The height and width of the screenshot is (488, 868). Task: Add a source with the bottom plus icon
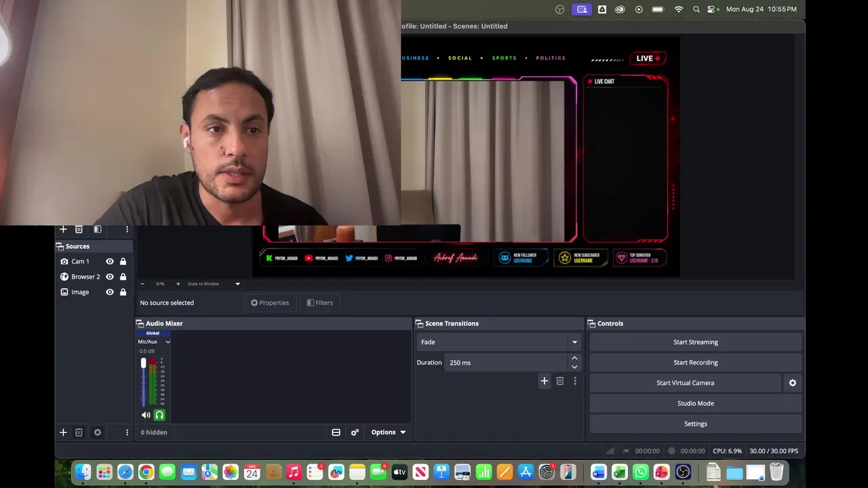click(63, 432)
